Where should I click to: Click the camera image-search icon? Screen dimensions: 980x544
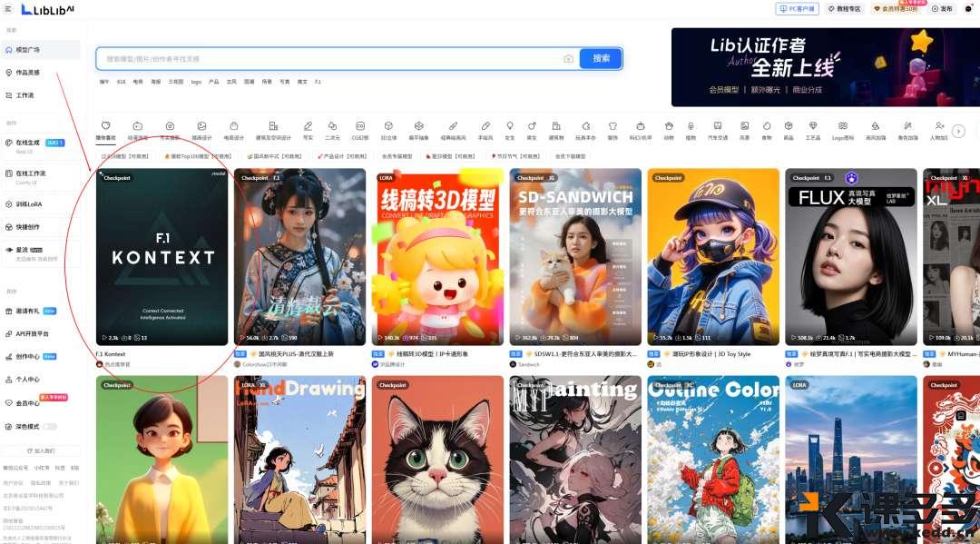pos(568,59)
